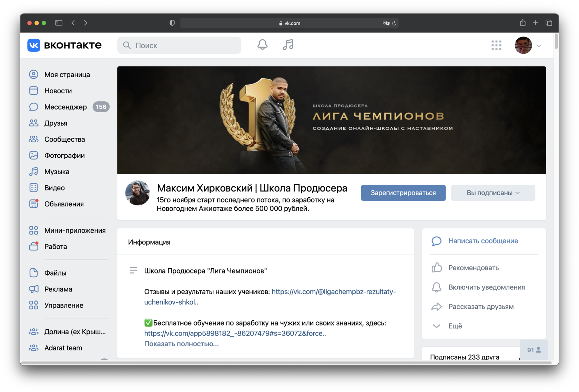The height and width of the screenshot is (392, 579).
Task: Click the Написать сообщение bubble icon
Action: pyautogui.click(x=436, y=241)
